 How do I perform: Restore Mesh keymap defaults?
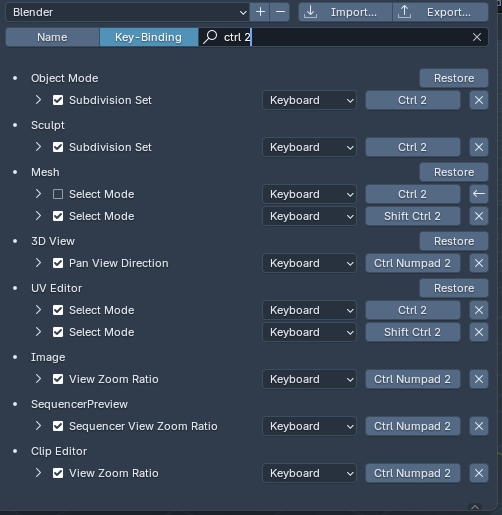(454, 172)
